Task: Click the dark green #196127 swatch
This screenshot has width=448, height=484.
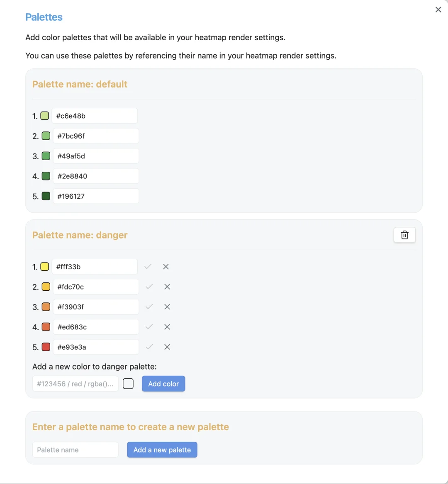Action: click(x=46, y=196)
